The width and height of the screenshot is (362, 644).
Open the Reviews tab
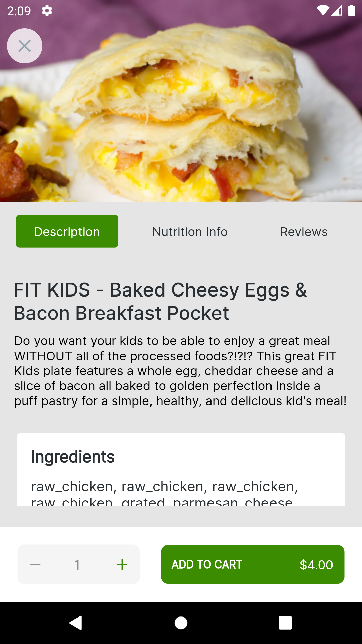[x=304, y=232]
